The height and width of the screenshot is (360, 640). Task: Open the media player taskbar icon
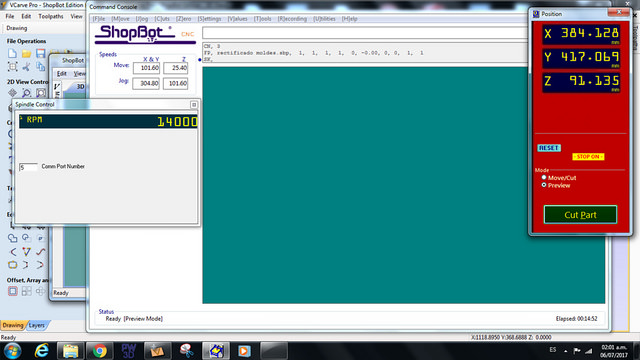[244, 351]
